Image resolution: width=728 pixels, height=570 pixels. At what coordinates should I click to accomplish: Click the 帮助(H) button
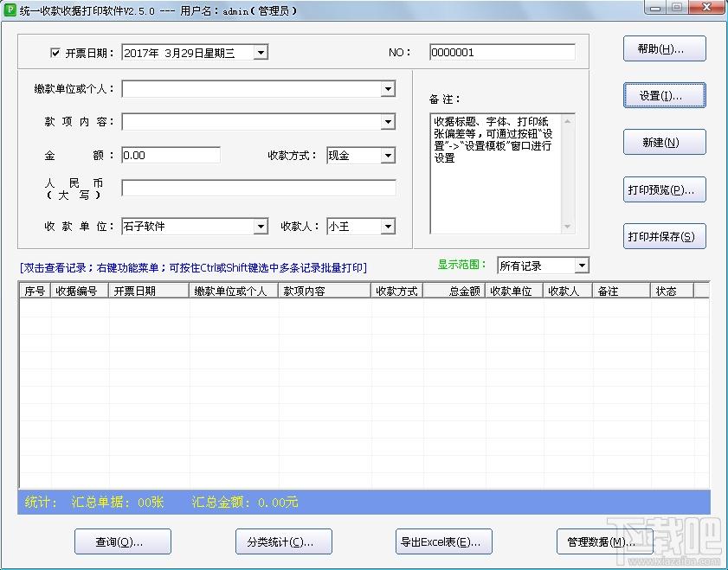(665, 48)
